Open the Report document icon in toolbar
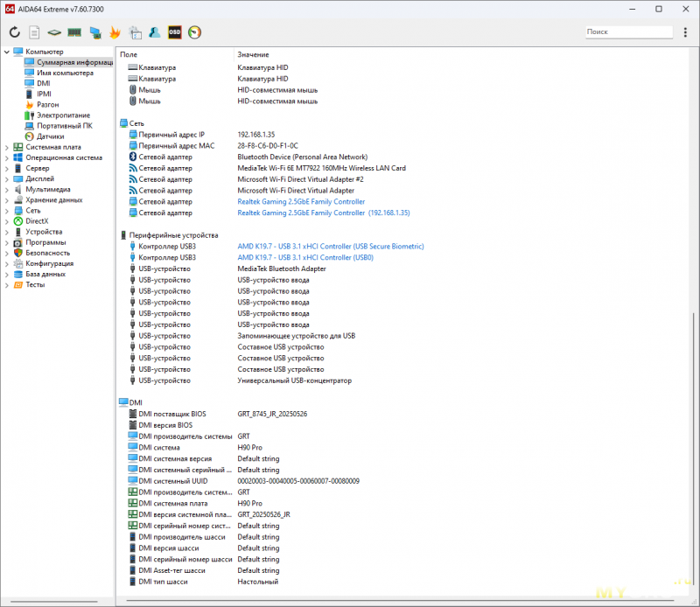This screenshot has height=607, width=700. tap(34, 32)
